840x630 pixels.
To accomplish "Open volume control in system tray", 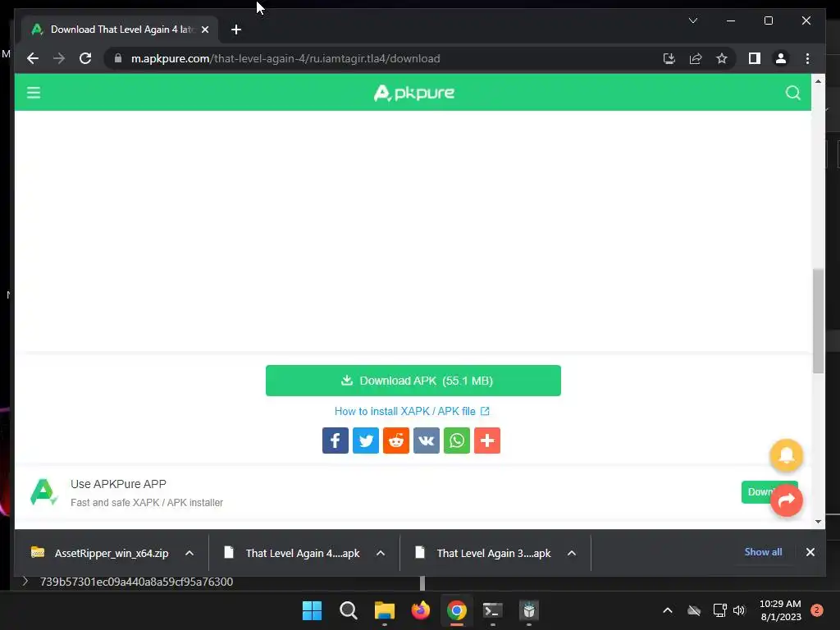I will click(x=739, y=610).
